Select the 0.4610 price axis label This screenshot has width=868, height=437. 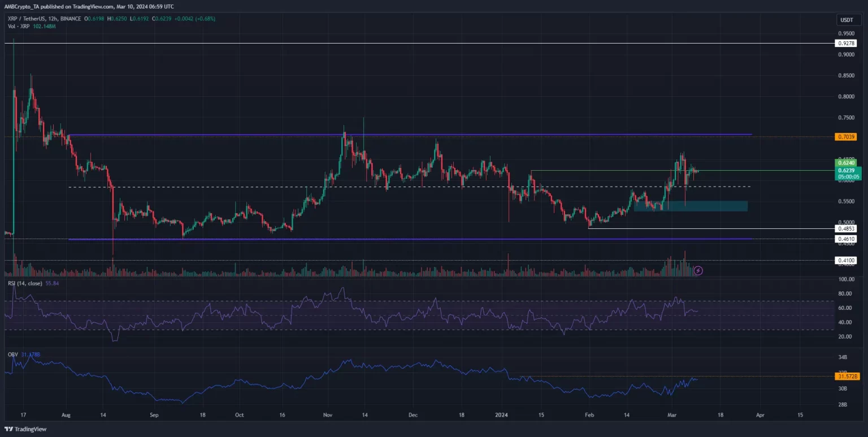[x=845, y=239]
